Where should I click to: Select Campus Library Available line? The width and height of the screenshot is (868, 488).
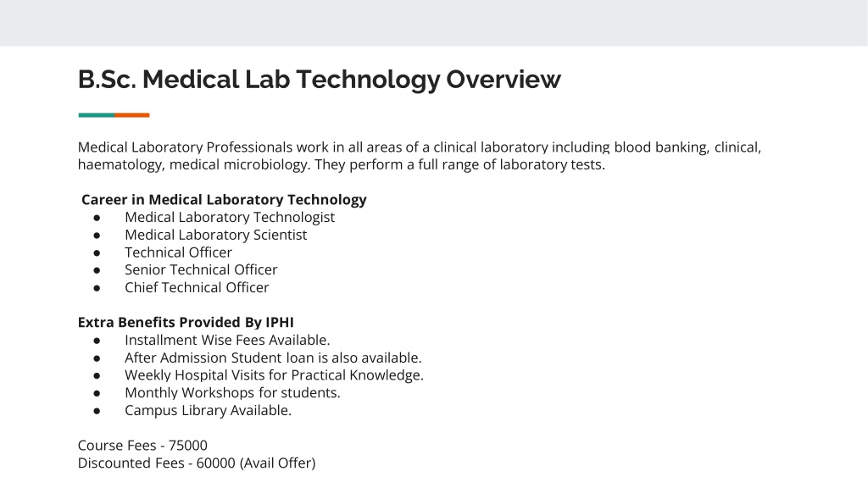208,411
